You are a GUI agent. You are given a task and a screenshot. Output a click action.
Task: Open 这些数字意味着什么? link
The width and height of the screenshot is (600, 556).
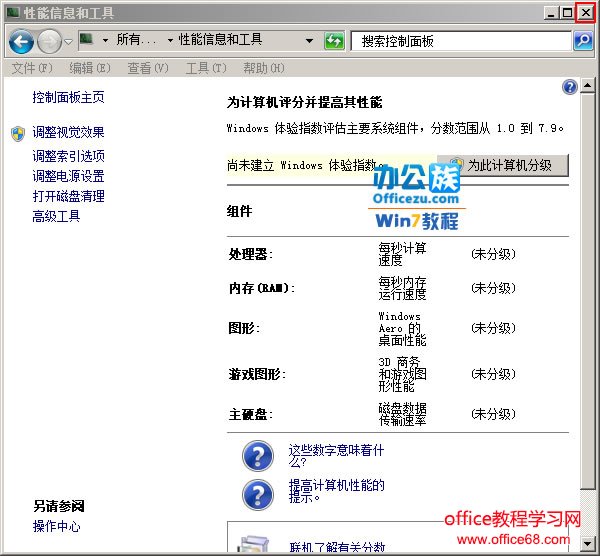pyautogui.click(x=336, y=456)
